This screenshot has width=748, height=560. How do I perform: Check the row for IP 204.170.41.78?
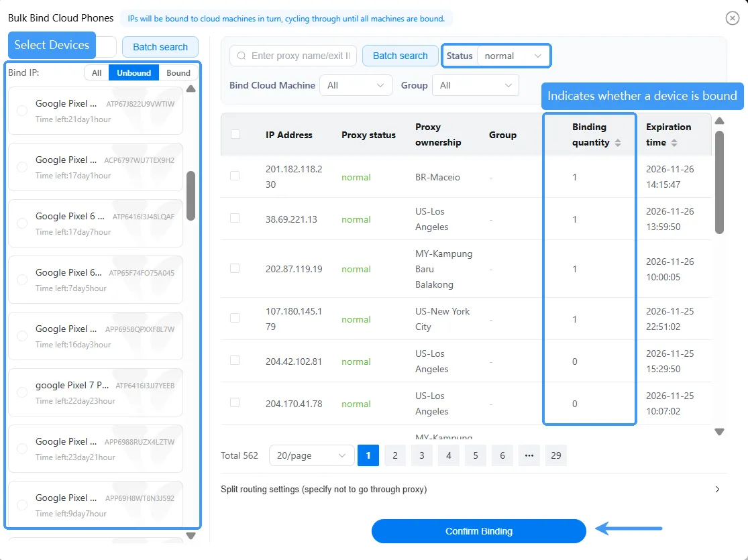tap(235, 402)
